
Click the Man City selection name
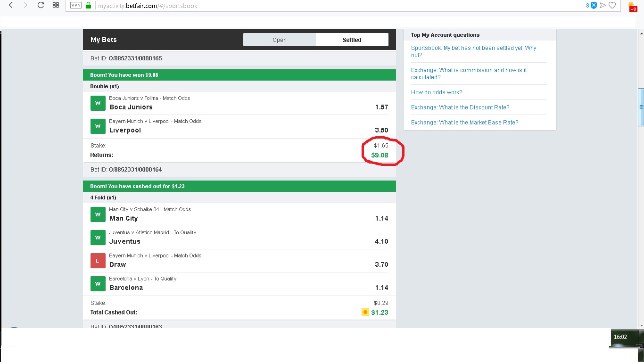point(124,218)
